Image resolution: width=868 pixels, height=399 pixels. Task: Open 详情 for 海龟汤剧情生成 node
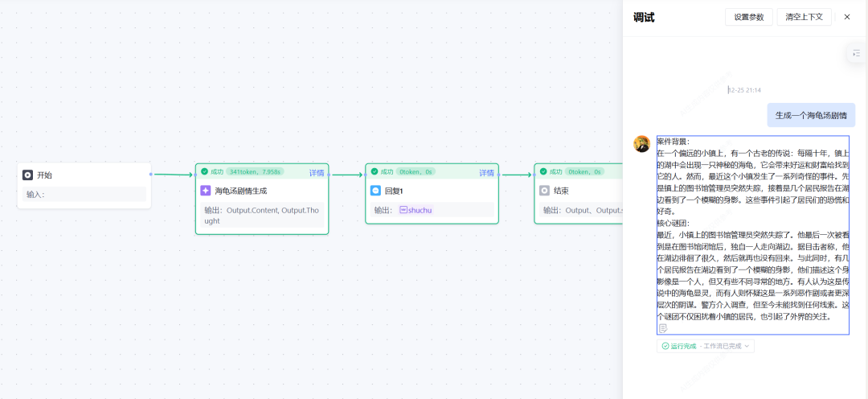(x=317, y=173)
